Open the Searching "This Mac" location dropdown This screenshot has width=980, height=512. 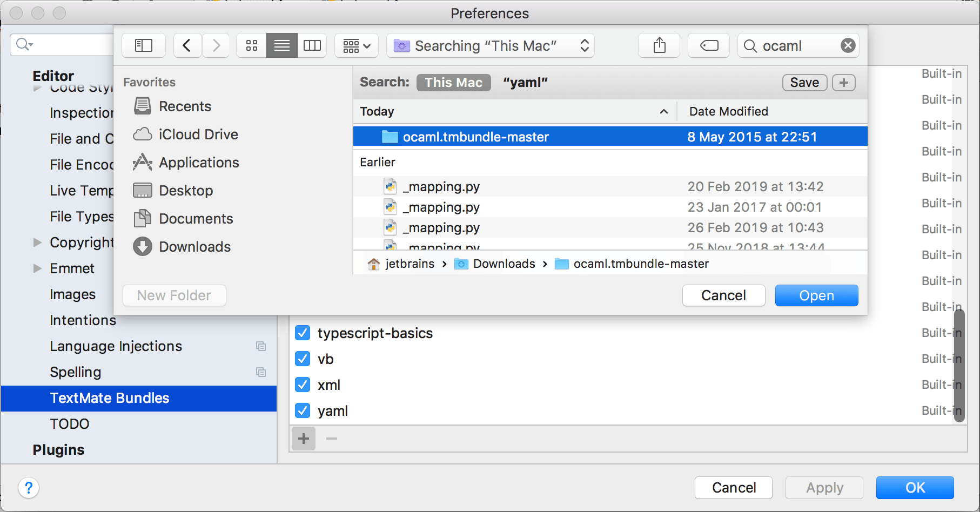pos(491,45)
